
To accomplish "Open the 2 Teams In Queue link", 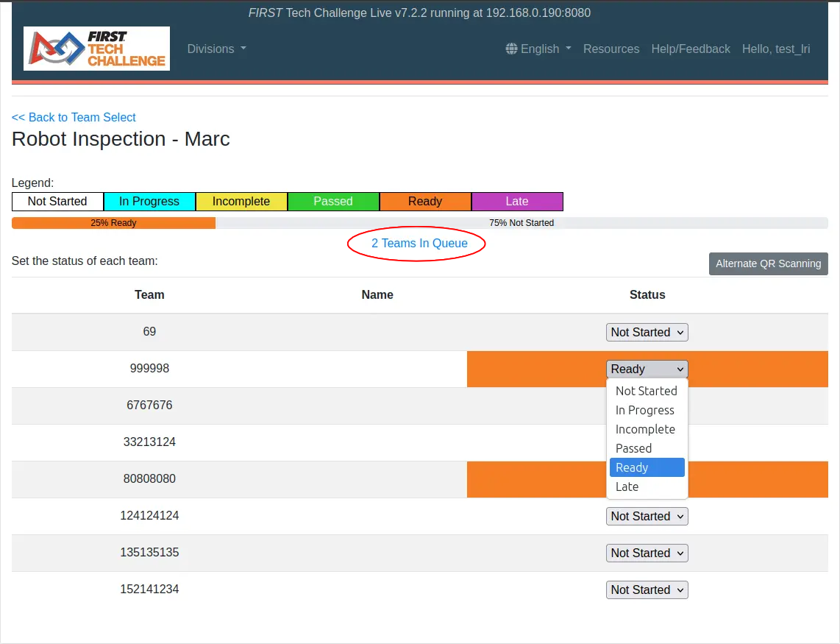I will [x=419, y=243].
